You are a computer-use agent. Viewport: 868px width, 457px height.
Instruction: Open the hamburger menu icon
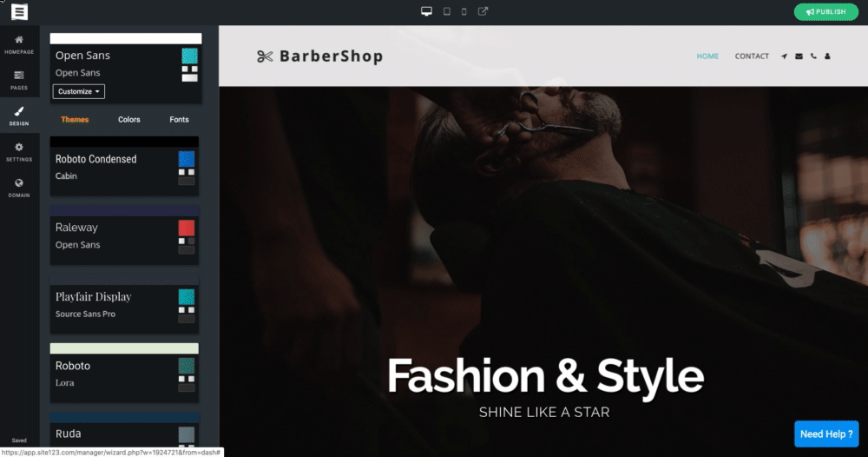19,11
